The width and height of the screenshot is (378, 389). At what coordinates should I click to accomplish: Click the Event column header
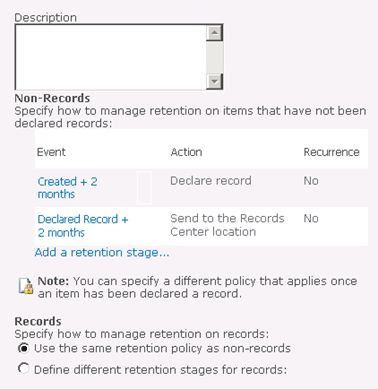51,152
